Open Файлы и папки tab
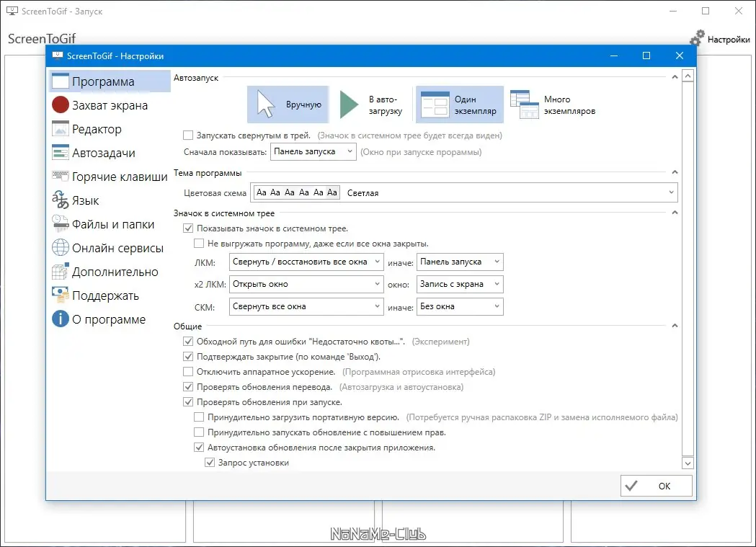The width and height of the screenshot is (756, 547). pyautogui.click(x=110, y=223)
